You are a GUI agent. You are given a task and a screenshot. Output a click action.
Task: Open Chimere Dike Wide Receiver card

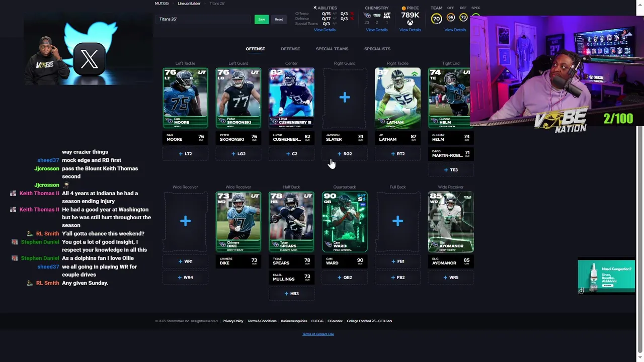point(238,221)
